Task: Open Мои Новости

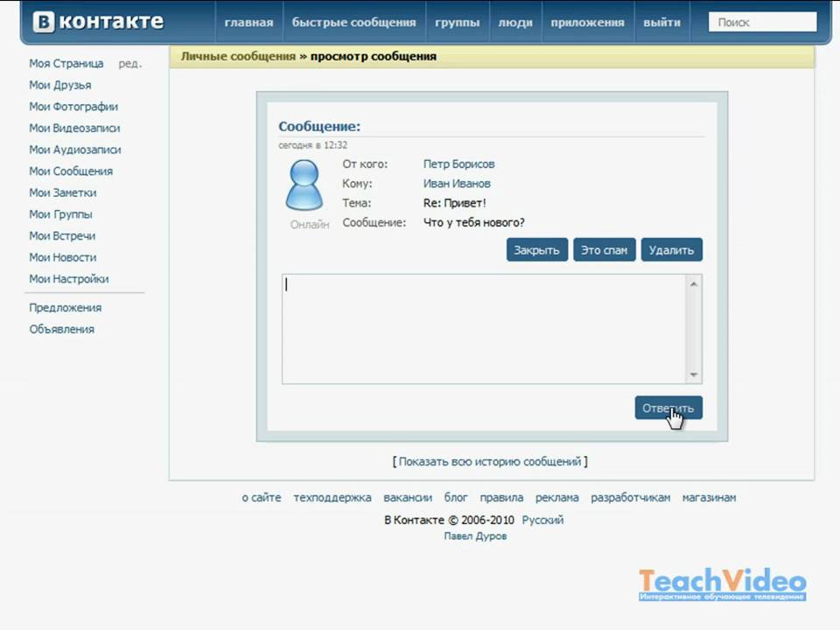Action: 63,257
